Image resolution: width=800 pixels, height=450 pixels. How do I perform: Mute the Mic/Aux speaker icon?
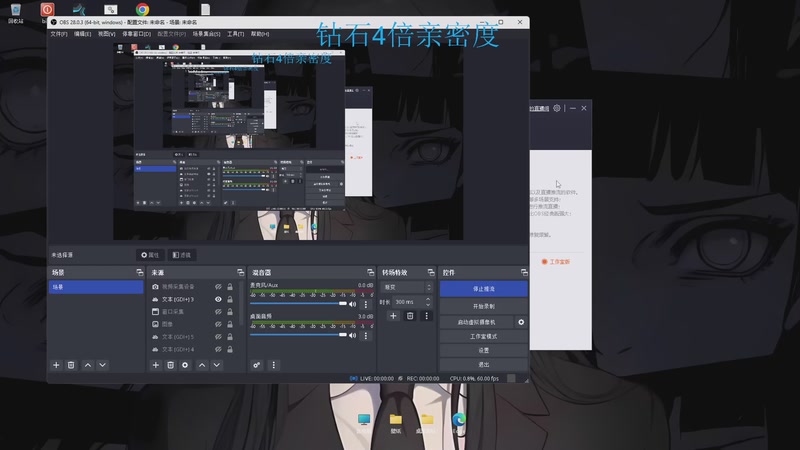coord(353,304)
